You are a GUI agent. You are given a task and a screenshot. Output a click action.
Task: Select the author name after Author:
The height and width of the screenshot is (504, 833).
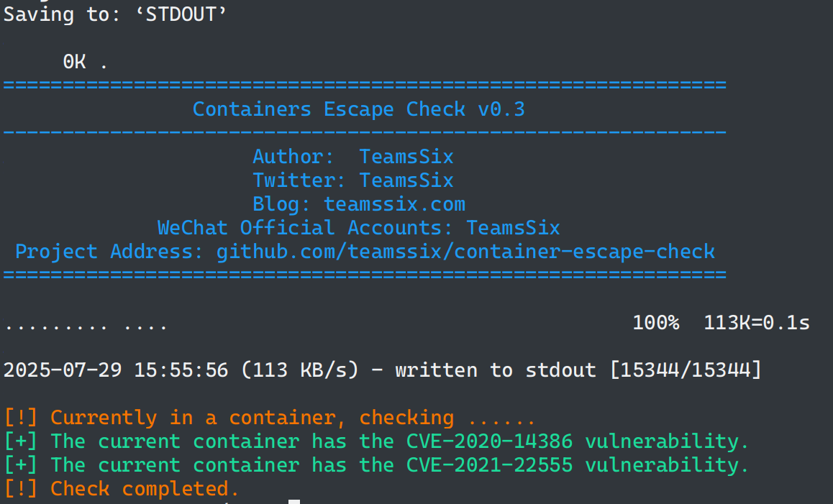tap(406, 157)
